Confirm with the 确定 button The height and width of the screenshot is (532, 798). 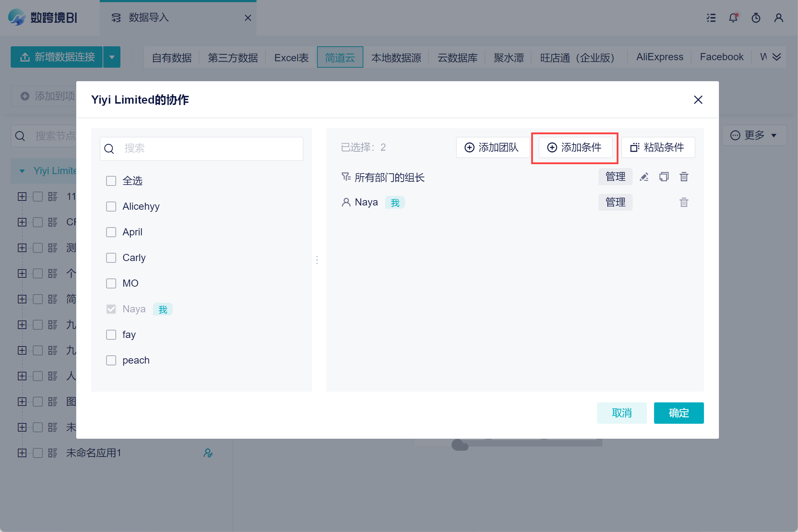coord(679,413)
